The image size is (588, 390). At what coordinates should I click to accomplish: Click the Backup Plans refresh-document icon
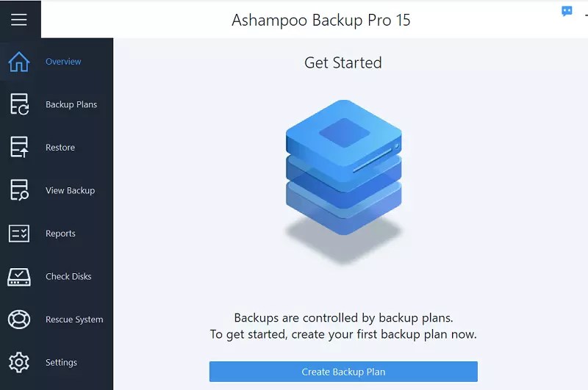[x=19, y=104]
